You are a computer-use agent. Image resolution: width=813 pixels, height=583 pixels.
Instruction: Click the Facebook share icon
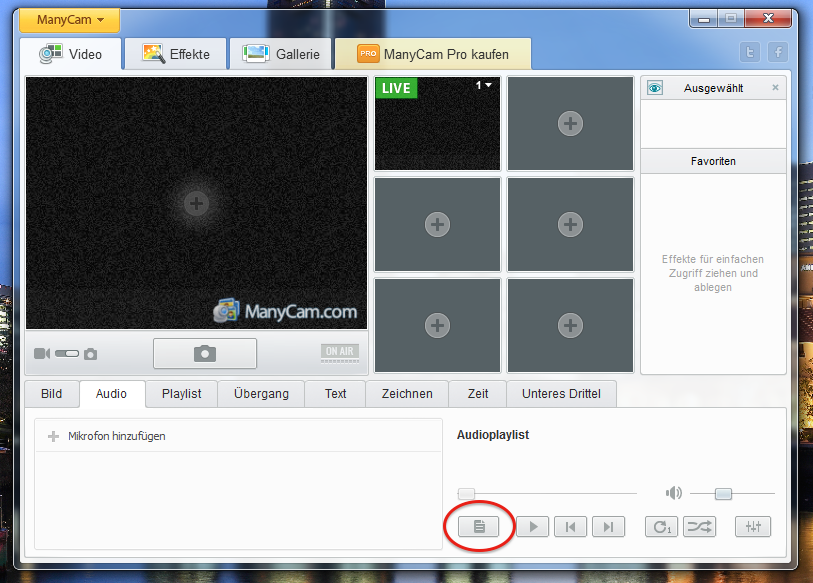tap(778, 52)
